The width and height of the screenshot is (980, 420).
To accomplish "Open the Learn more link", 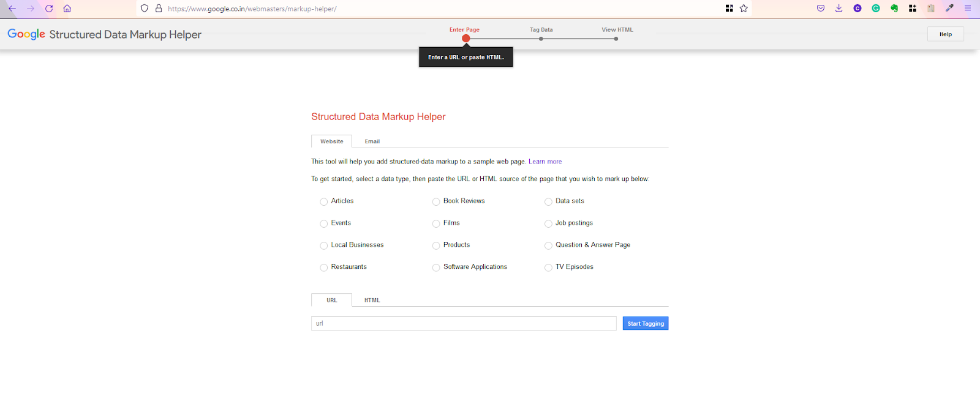I will [x=545, y=162].
